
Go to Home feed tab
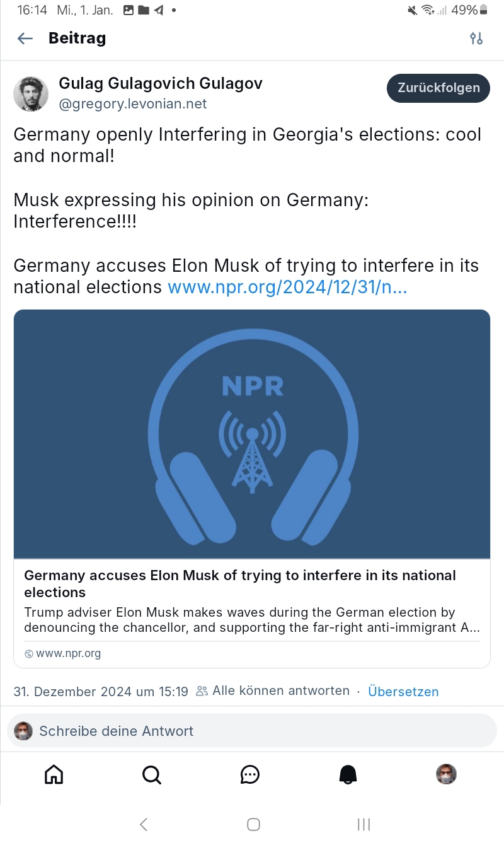tap(54, 774)
